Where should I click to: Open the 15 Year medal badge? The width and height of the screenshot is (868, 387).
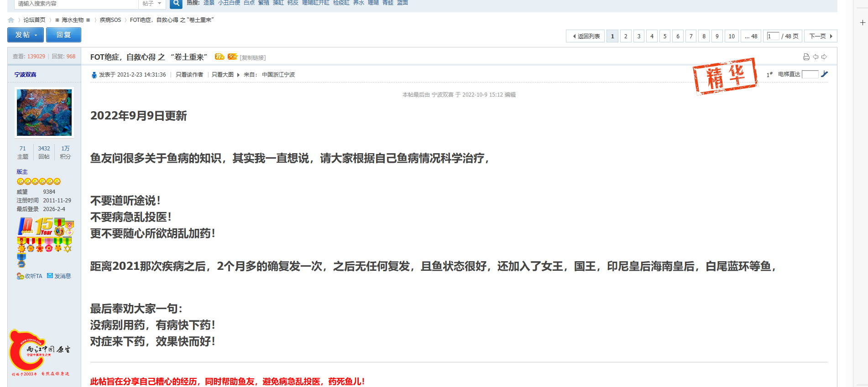tap(44, 226)
